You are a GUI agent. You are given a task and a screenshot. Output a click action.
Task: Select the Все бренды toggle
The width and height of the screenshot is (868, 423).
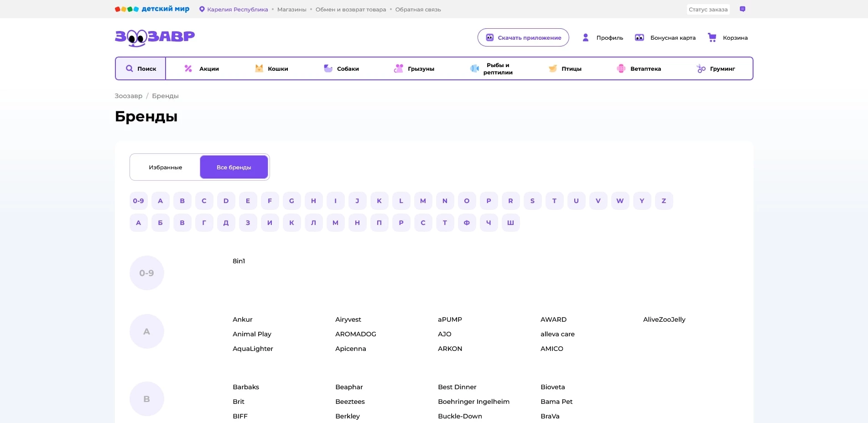pos(234,167)
